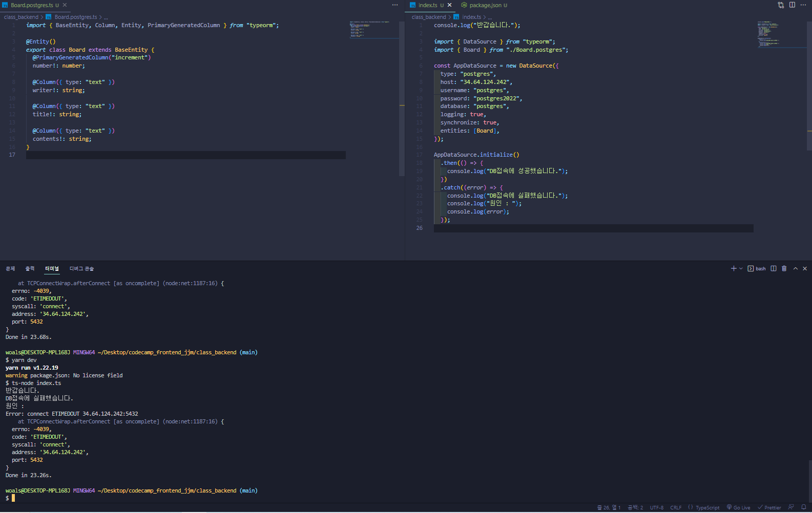Open the 문제 (Problems) panel tab

pos(10,269)
